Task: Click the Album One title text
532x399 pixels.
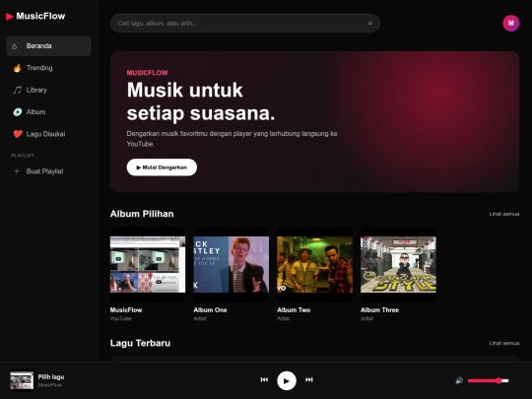Action: 210,309
